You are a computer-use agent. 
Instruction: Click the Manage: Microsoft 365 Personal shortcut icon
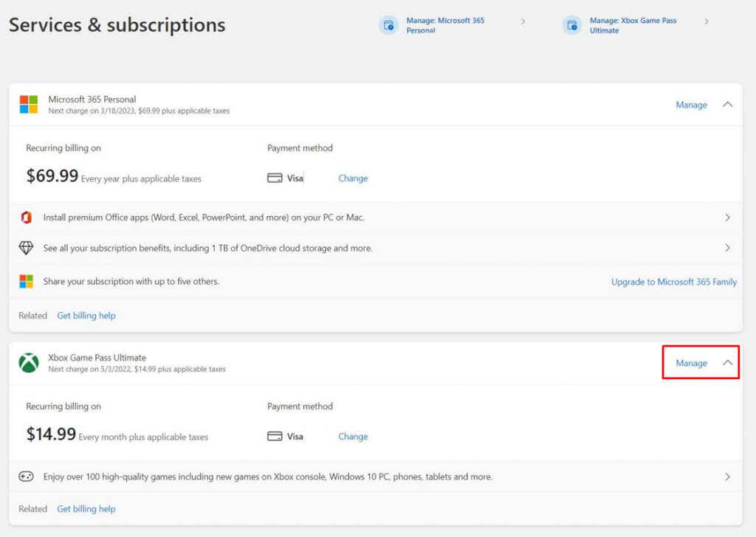pyautogui.click(x=388, y=26)
